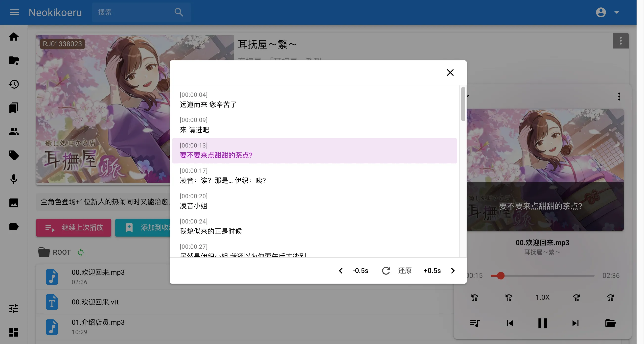Open tags sidebar icon
This screenshot has height=344, width=644.
[x=14, y=155]
